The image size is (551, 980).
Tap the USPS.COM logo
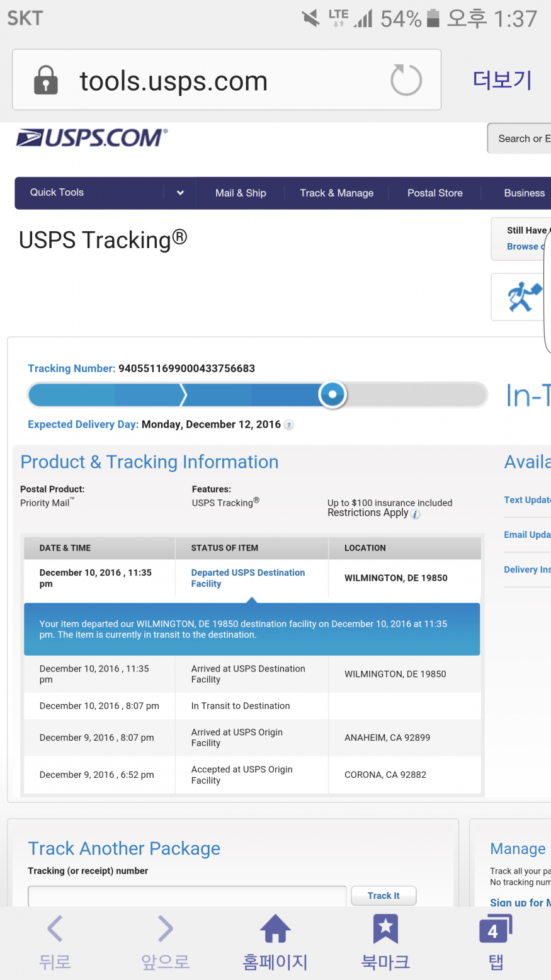[92, 138]
